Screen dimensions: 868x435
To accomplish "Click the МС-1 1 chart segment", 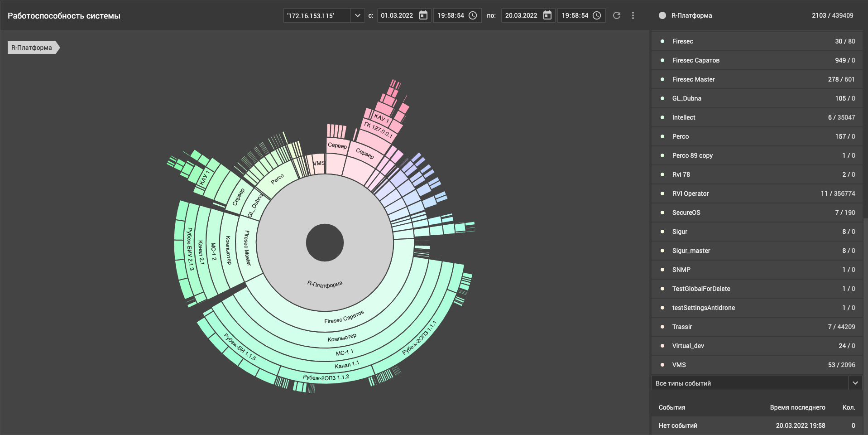I will pyautogui.click(x=344, y=353).
